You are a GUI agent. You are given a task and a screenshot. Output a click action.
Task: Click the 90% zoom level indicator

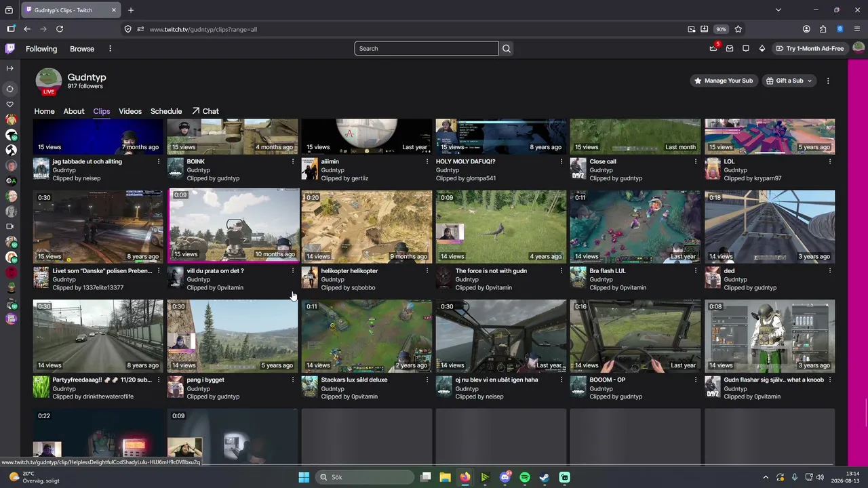click(721, 29)
